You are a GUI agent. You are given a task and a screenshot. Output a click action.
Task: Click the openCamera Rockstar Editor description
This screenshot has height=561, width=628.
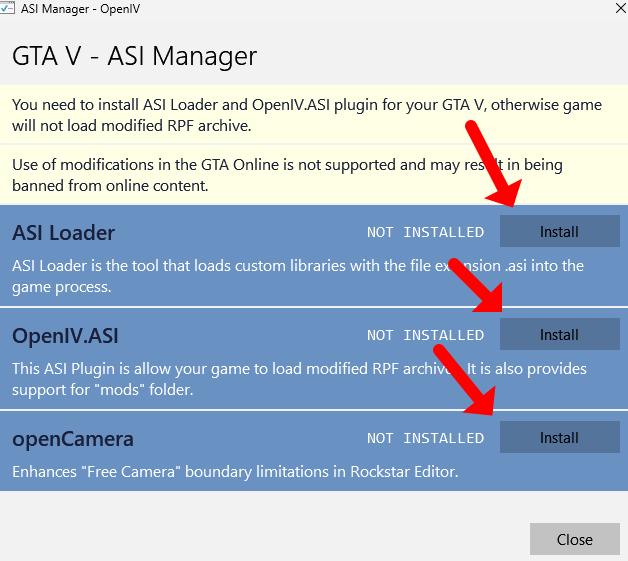pos(235,472)
